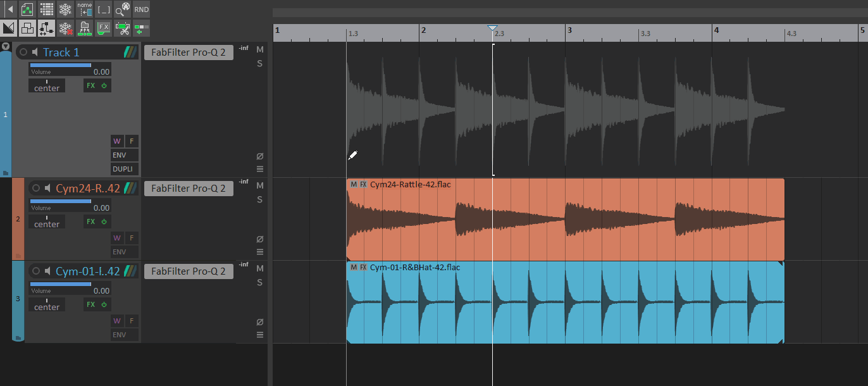Open track 2 hamburger menu icon

[260, 252]
